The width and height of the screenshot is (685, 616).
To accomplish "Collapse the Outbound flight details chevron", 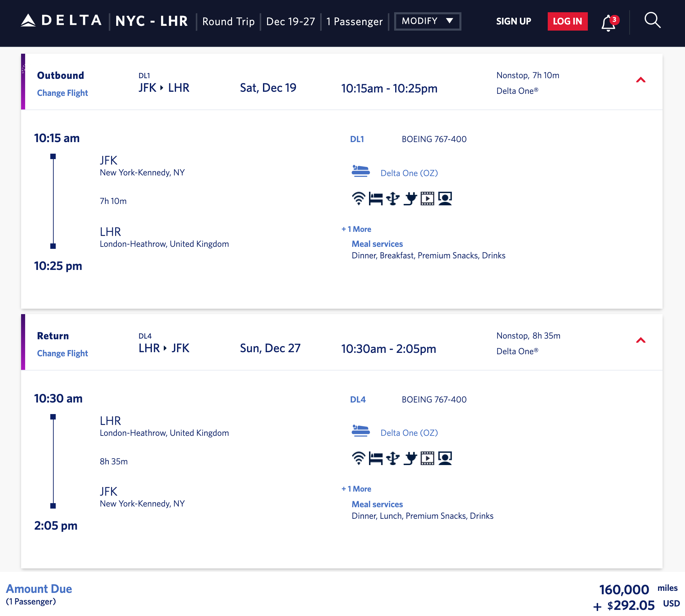I will pos(640,80).
